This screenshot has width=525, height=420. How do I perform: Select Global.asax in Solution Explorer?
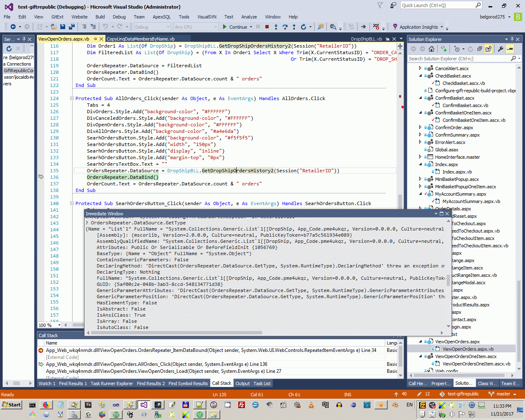tap(447, 150)
